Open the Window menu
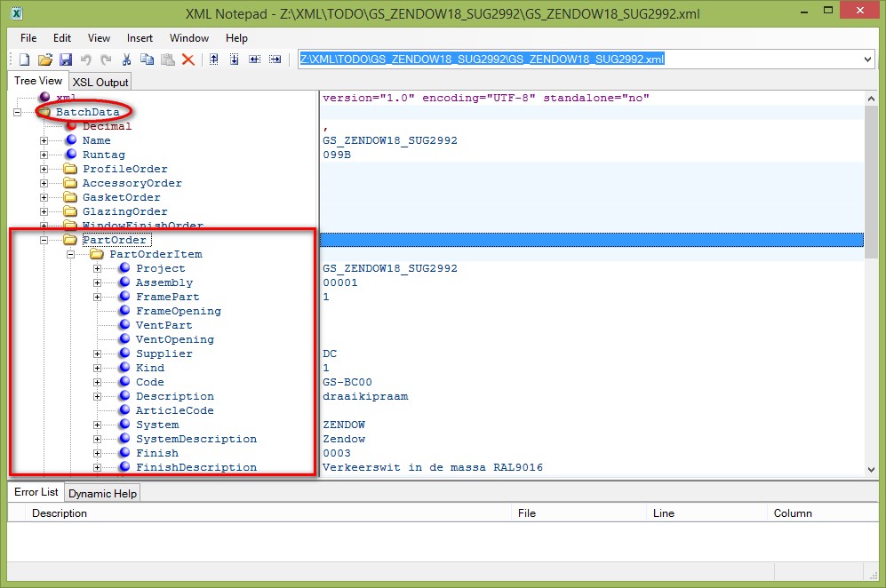The width and height of the screenshot is (886, 588). (189, 38)
